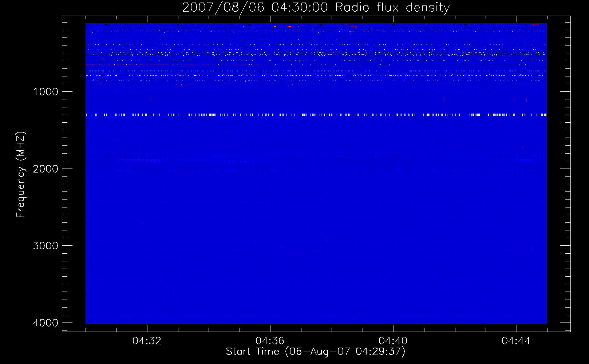Click the 2000 frequency tick label
Viewport: 589px width, 364px height.
tap(46, 169)
